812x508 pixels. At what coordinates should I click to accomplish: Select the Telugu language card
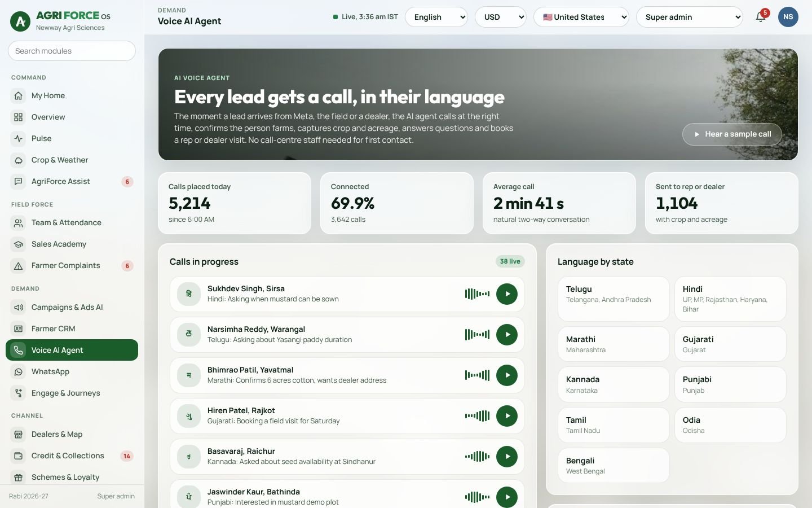tap(614, 299)
